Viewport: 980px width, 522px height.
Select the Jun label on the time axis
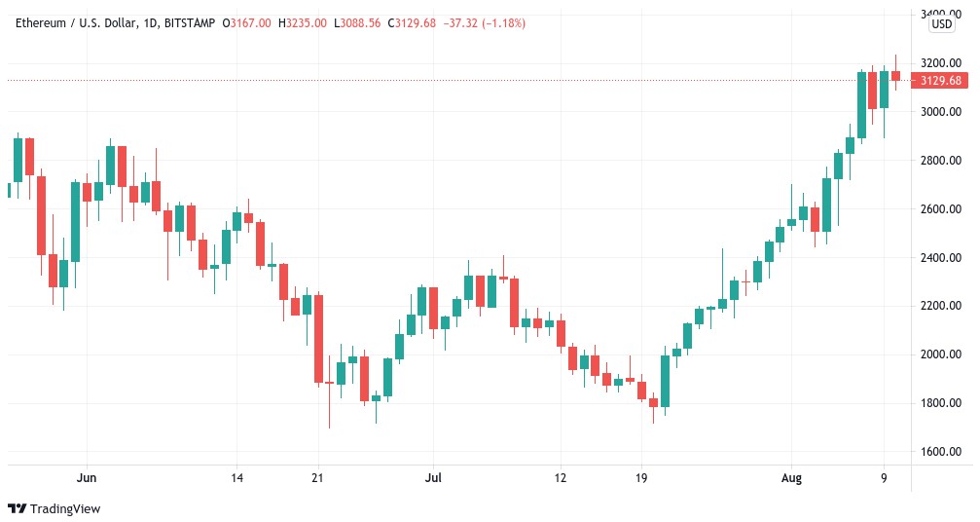[87, 479]
